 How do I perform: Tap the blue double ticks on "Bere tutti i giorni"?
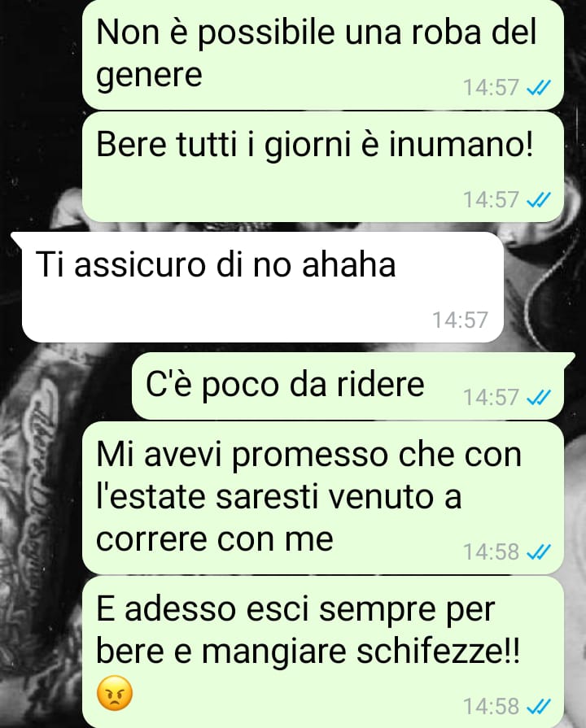click(539, 199)
